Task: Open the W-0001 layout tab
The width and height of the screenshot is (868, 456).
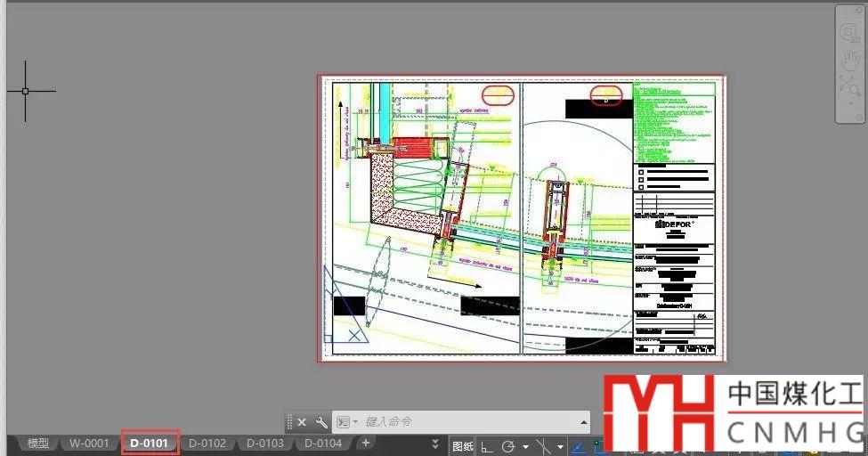Action: point(88,444)
